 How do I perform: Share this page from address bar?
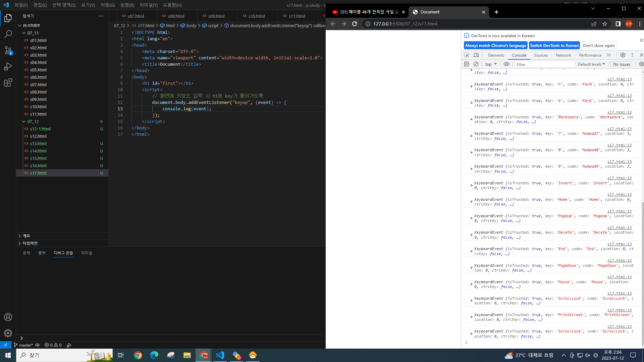(x=594, y=24)
